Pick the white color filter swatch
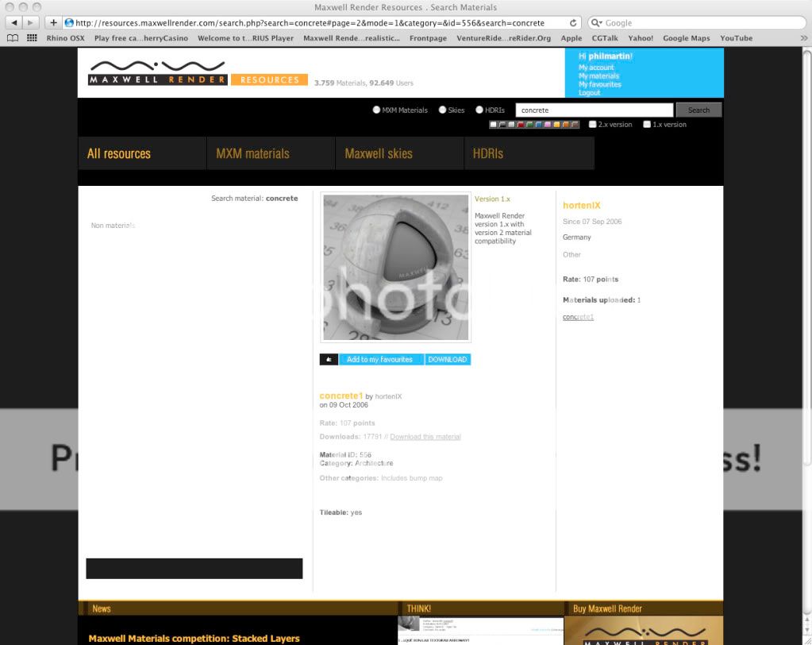 pyautogui.click(x=494, y=125)
